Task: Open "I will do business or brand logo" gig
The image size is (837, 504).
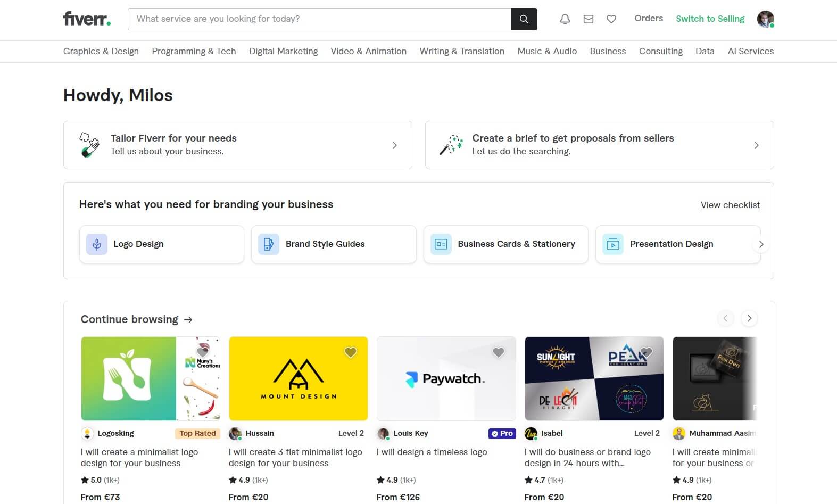Action: [587, 458]
